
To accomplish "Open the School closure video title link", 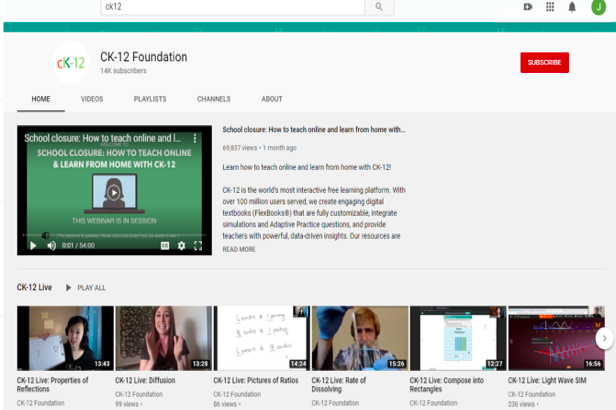I will tap(314, 130).
